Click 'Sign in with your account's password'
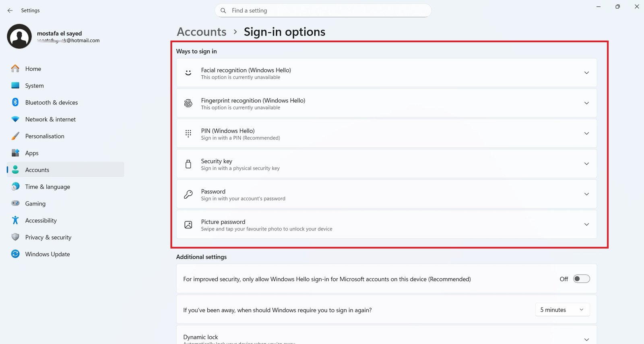 point(243,199)
